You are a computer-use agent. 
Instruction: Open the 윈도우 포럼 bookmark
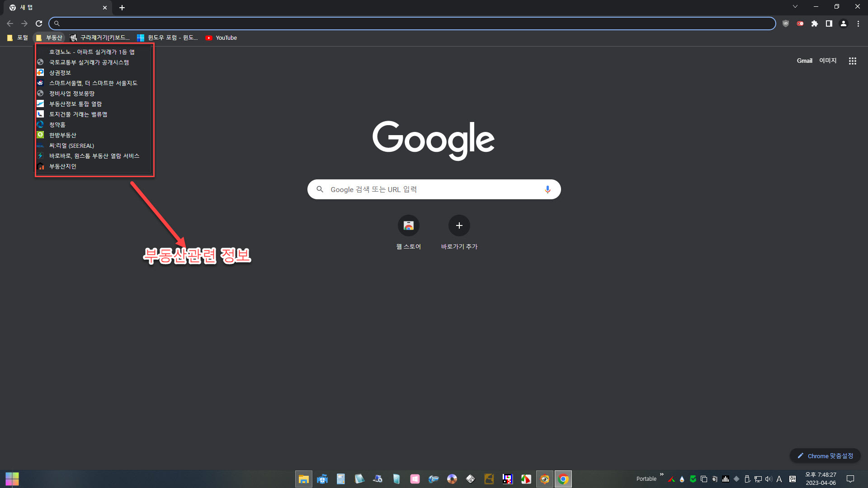[168, 38]
